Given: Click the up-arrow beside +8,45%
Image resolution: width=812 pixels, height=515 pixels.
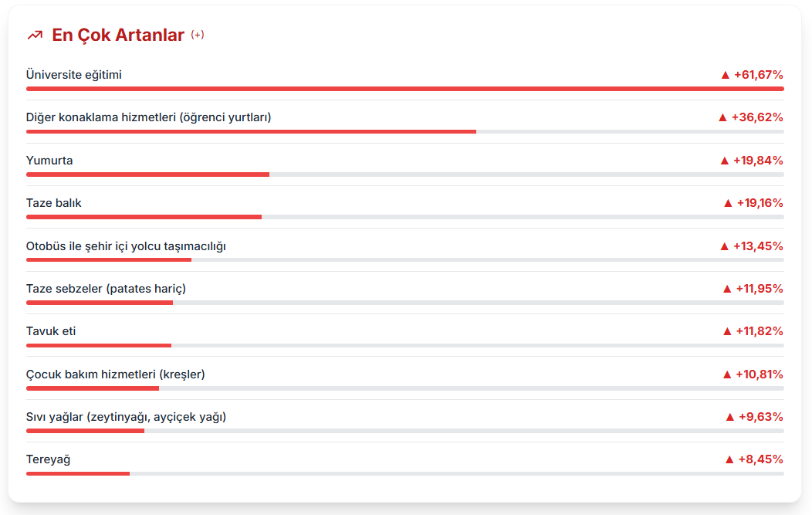Looking at the screenshot, I should click(x=729, y=459).
